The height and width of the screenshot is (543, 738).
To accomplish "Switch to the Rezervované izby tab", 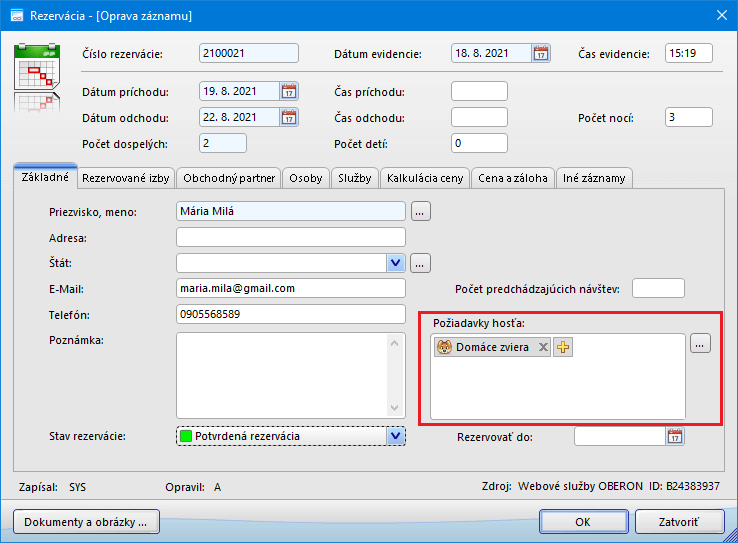I will (127, 179).
